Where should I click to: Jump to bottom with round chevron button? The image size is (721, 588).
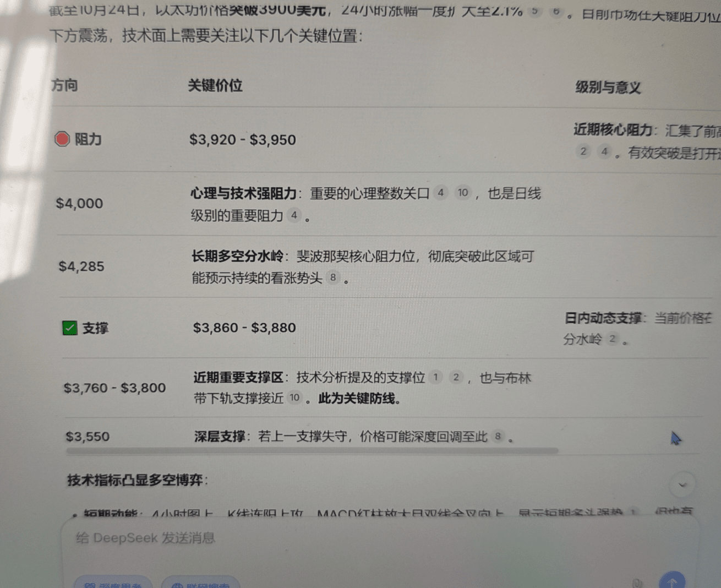pos(682,485)
